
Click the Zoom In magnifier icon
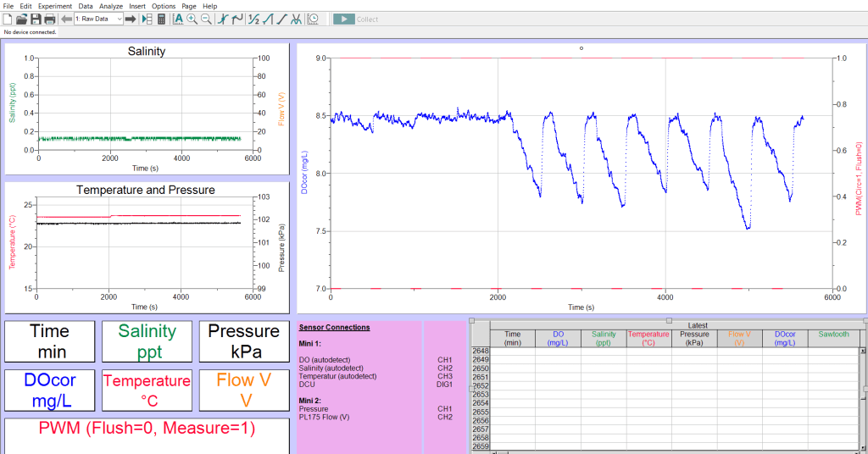[192, 19]
